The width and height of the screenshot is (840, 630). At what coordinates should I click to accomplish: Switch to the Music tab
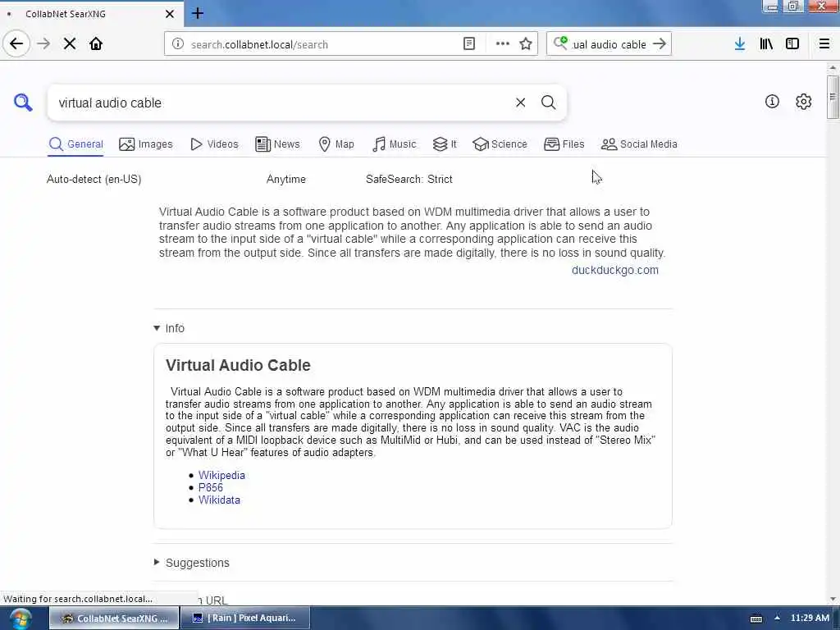coord(394,144)
